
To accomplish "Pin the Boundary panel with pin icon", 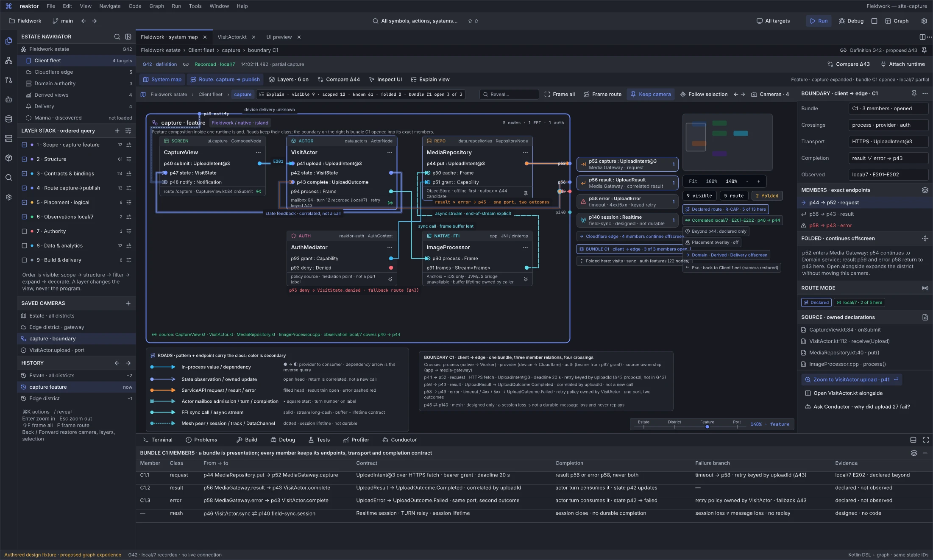I will coord(914,93).
